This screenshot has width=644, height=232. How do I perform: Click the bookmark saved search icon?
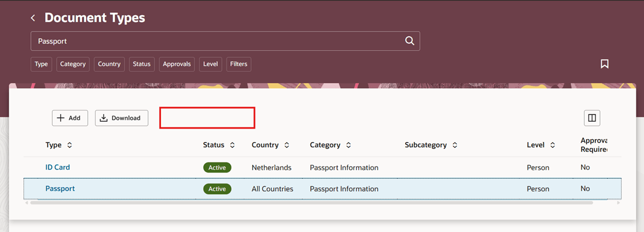(x=604, y=64)
